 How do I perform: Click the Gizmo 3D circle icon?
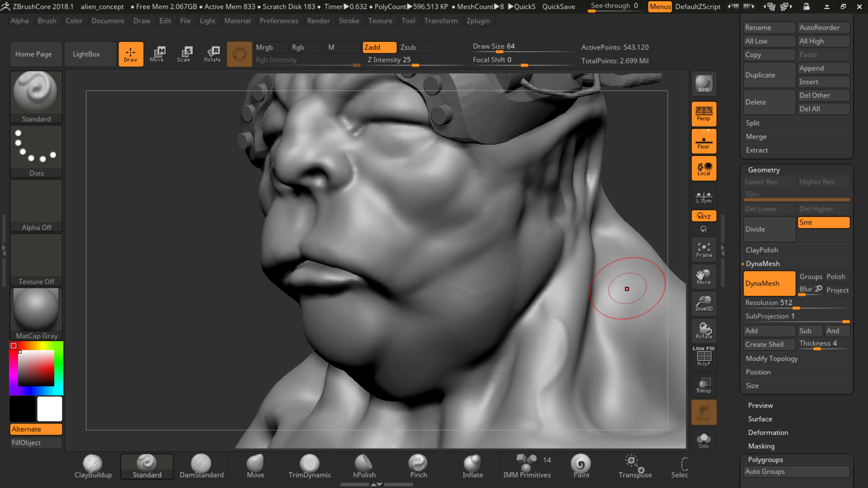(239, 54)
